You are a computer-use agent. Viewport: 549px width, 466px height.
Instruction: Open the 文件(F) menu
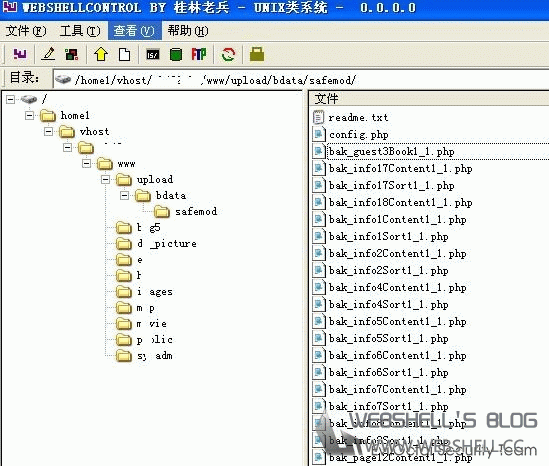pyautogui.click(x=26, y=31)
